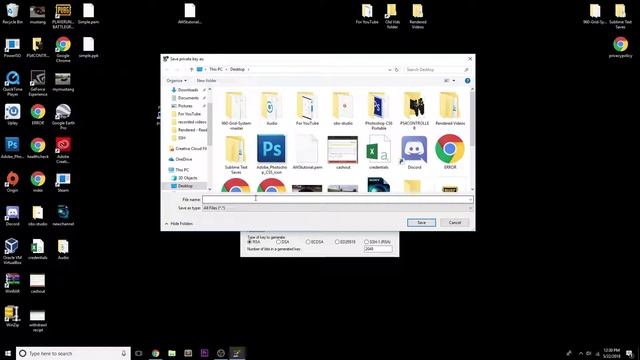Click the number of bits field in PuTTYgen
Image resolution: width=640 pixels, height=360 pixels.
378,249
